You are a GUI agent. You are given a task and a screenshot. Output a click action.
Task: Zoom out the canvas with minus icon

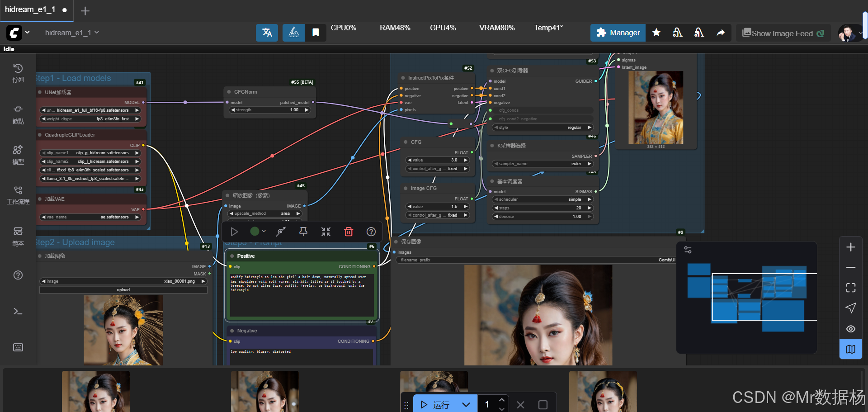tap(851, 268)
